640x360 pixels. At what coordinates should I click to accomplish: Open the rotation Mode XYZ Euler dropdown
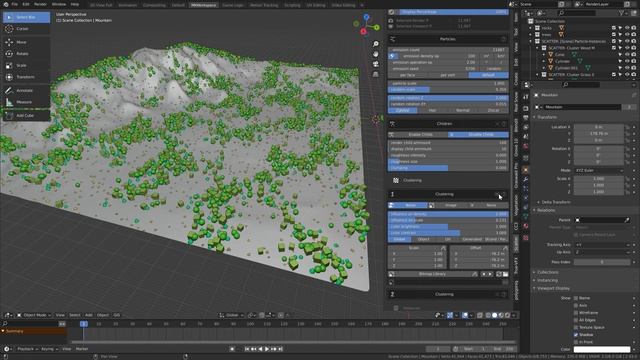click(599, 170)
